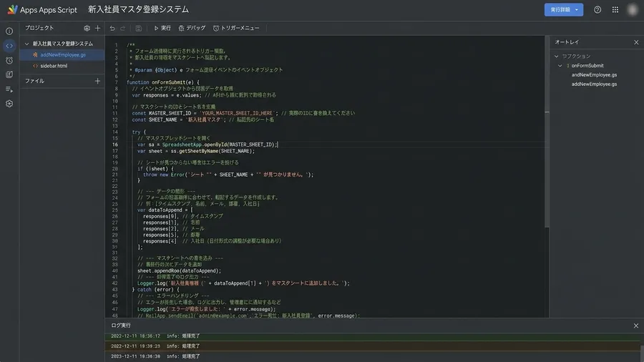Viewport: 644px width, 362px height.
Task: Click the project title 新入社員マスタ登録システム
Action: pos(138,9)
